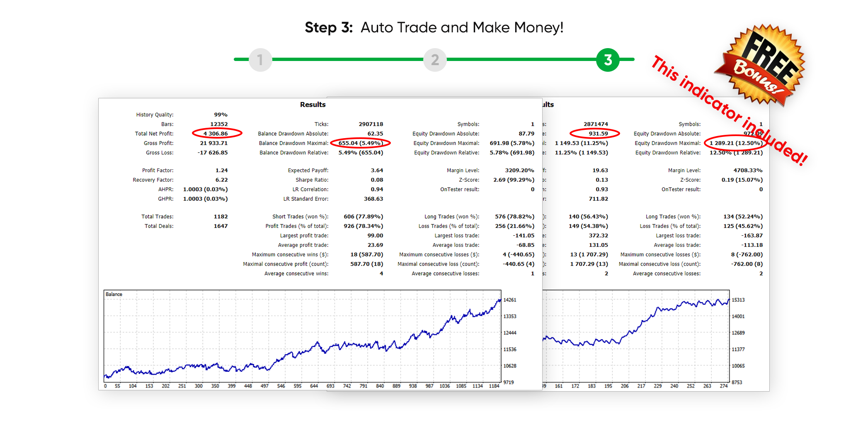Click circled value 1 289.21 (12.50%) in right report
This screenshot has width=868, height=424.
click(736, 143)
